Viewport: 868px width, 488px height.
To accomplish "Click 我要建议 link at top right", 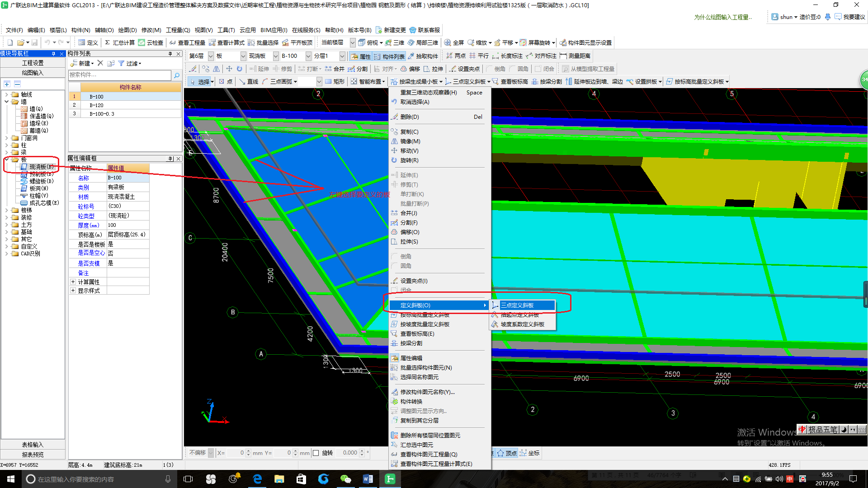I will point(850,17).
